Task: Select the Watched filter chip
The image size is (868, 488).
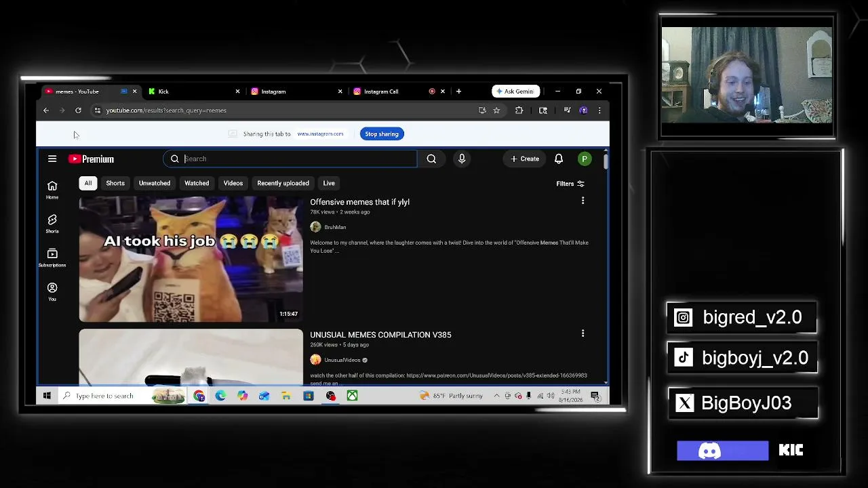Action: coord(197,183)
